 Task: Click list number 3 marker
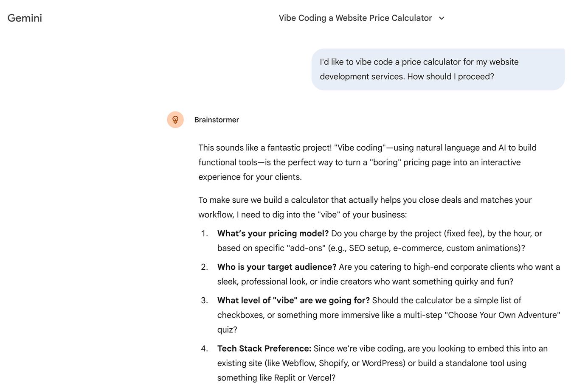(x=204, y=300)
